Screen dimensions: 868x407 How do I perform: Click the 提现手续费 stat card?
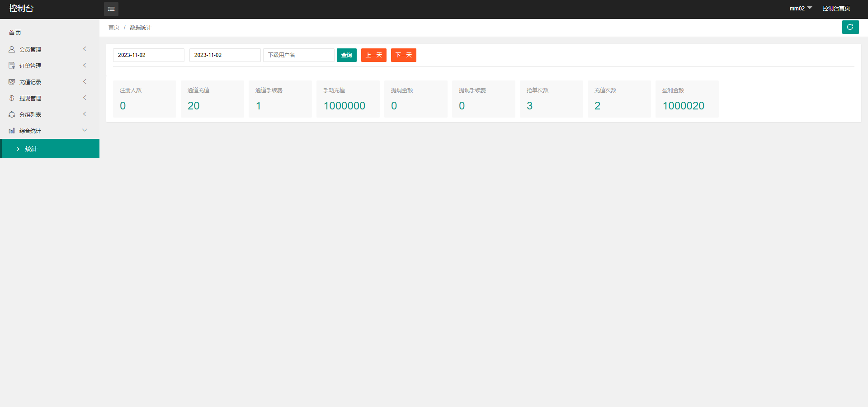click(484, 99)
